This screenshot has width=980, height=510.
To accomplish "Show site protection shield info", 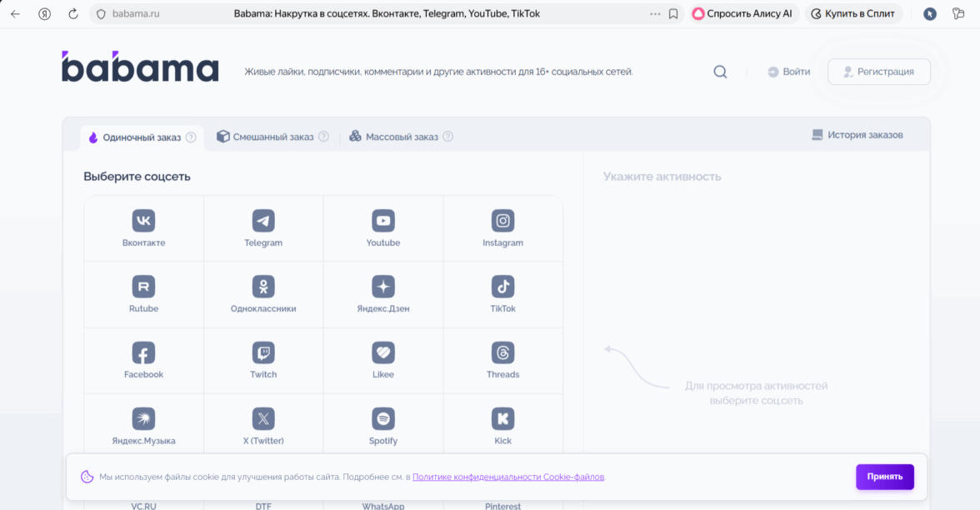I will [101, 13].
